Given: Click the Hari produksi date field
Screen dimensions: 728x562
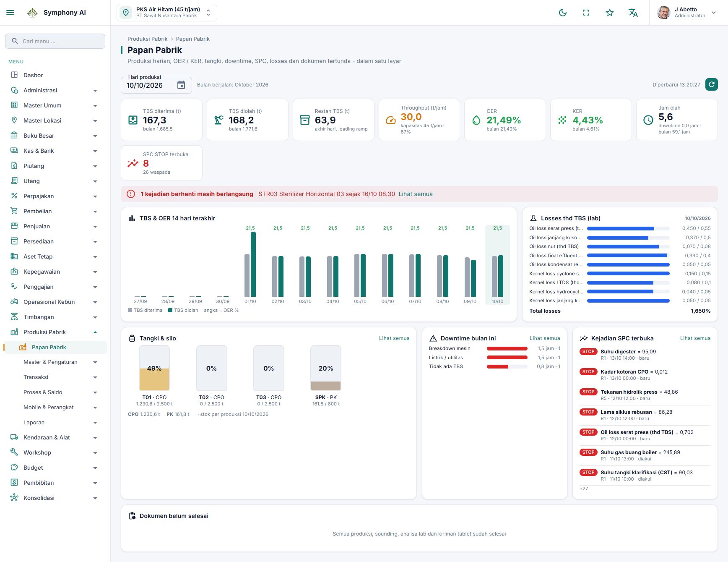Looking at the screenshot, I should [156, 85].
